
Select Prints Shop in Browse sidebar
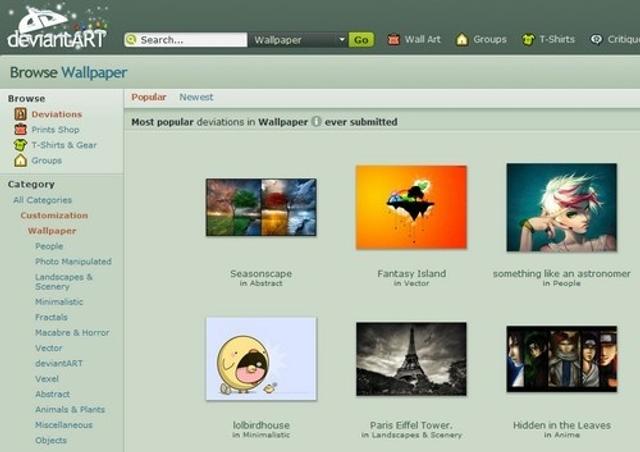pos(56,130)
